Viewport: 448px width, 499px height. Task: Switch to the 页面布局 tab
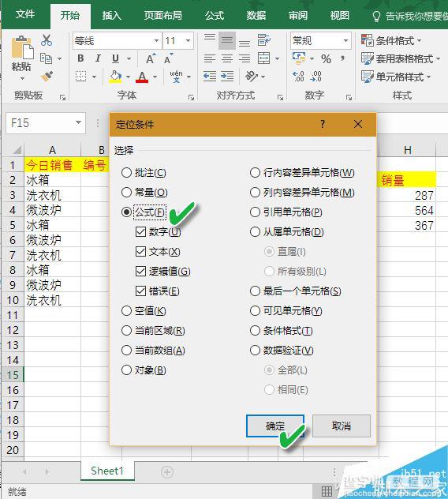(162, 15)
